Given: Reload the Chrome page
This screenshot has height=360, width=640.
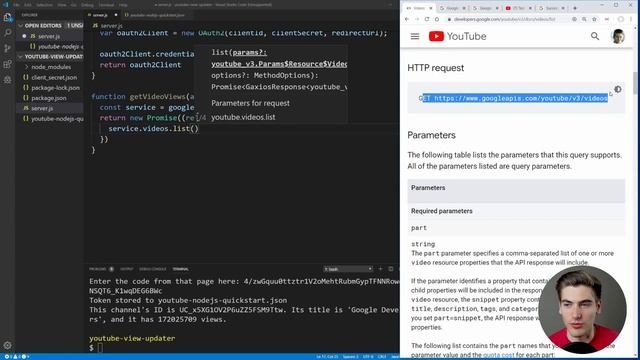Looking at the screenshot, I should 427,19.
